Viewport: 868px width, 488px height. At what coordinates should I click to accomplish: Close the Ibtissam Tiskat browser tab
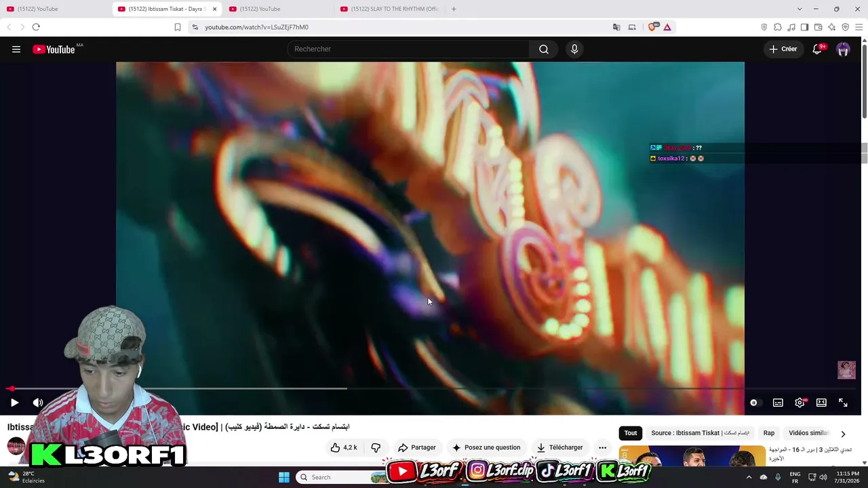pos(215,9)
